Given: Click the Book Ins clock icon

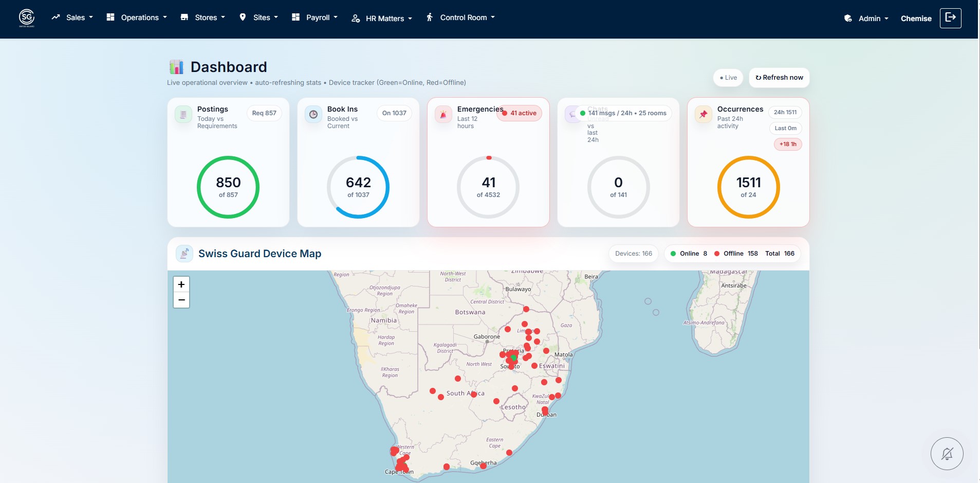Looking at the screenshot, I should point(313,114).
